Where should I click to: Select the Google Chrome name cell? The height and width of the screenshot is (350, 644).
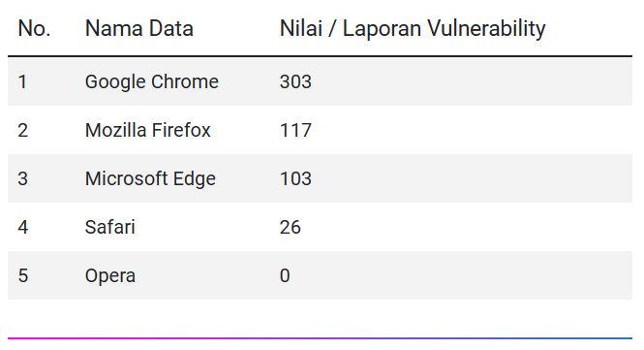coord(151,81)
